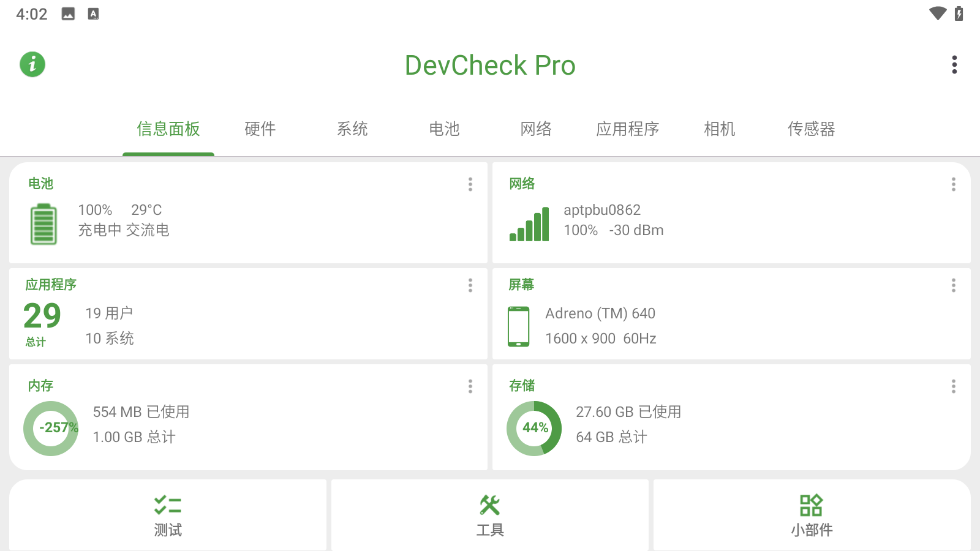
Task: Tap the memory usage ring chart
Action: [x=51, y=428]
